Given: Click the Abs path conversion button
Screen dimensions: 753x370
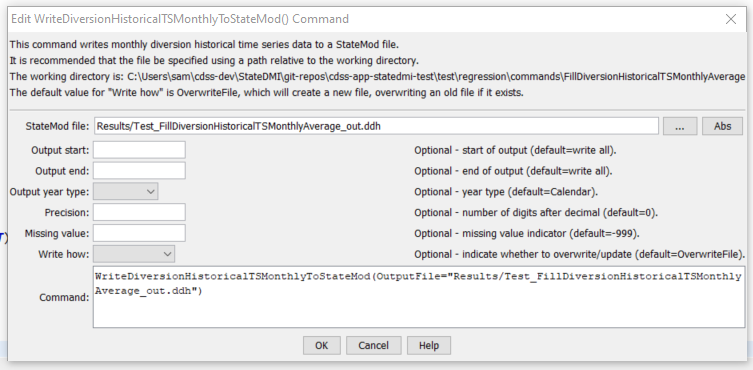Looking at the screenshot, I should click(722, 126).
